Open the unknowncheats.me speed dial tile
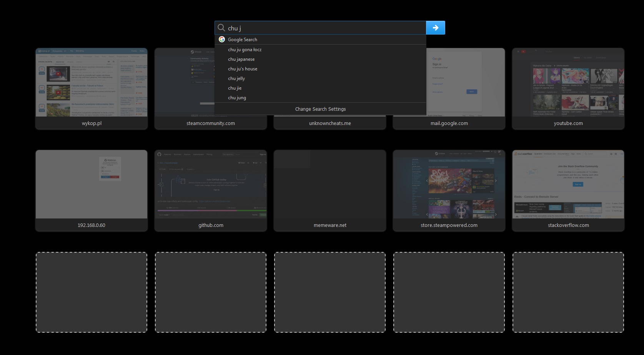Screen dimensions: 644x355 [x=329, y=123]
